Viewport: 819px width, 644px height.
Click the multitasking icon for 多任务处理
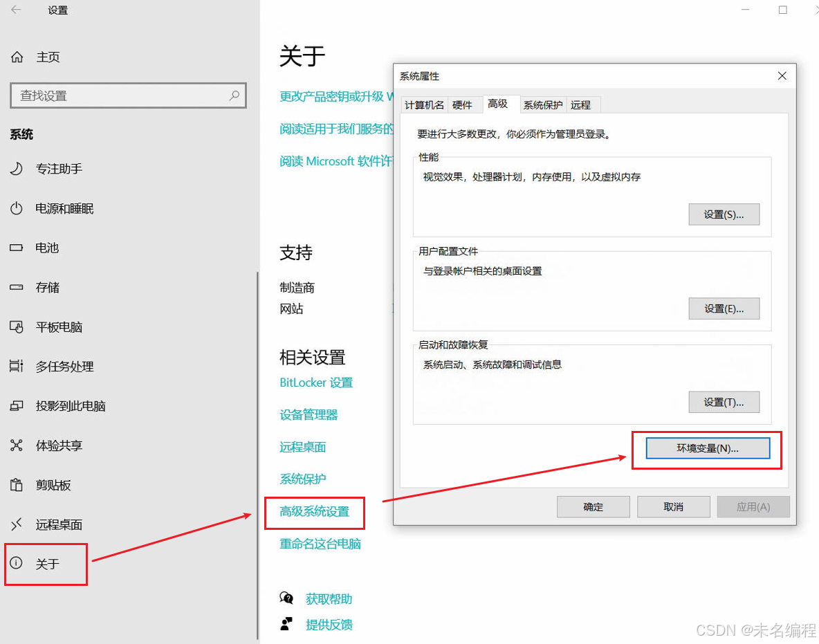(x=17, y=366)
